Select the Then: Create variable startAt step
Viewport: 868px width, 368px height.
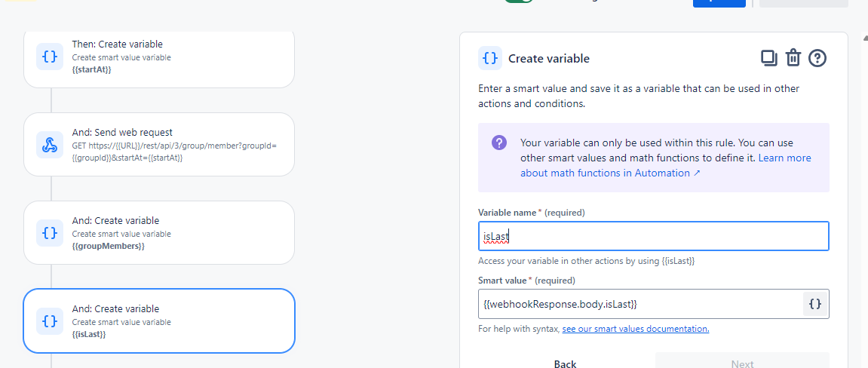click(159, 57)
